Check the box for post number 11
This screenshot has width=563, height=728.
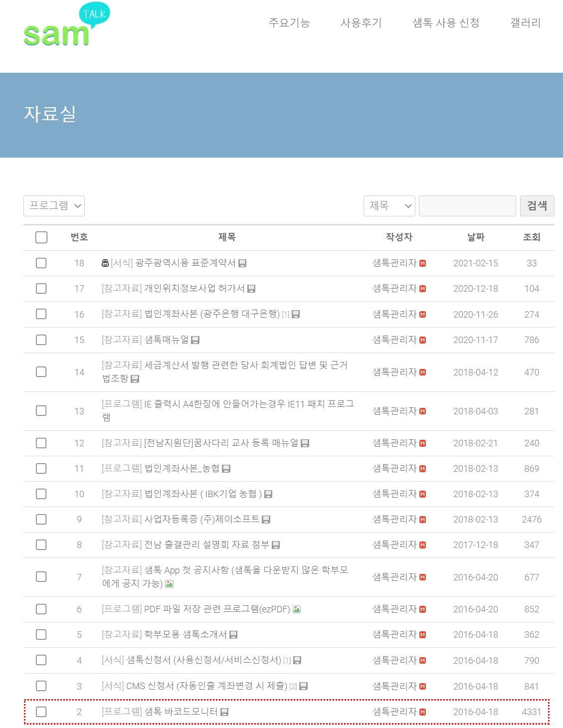pos(41,468)
